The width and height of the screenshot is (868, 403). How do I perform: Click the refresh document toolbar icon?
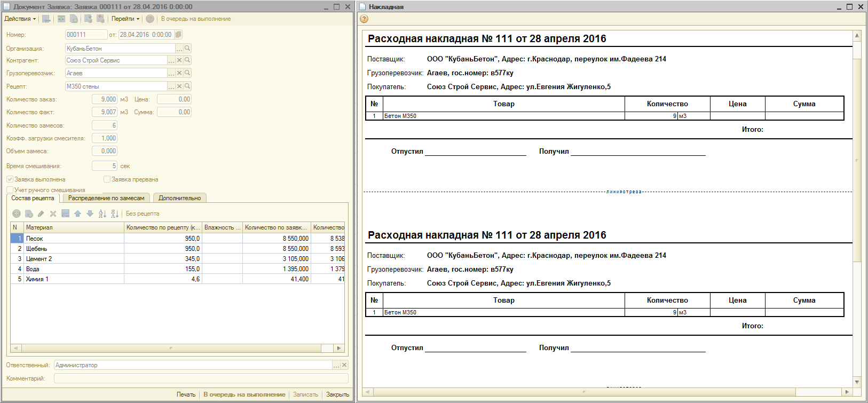(x=61, y=19)
